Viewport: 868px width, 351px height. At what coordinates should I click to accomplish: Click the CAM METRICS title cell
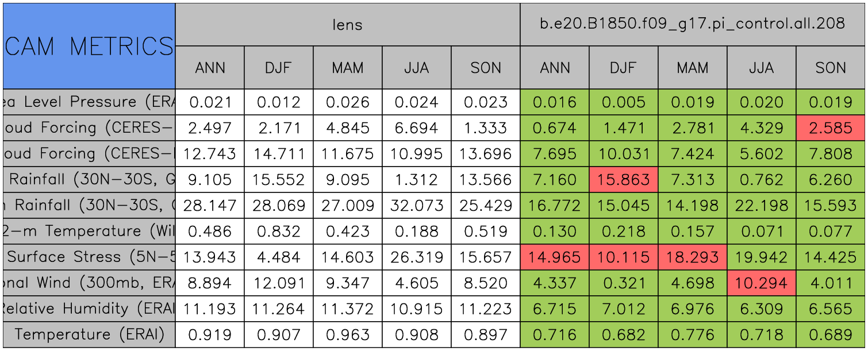click(x=89, y=46)
